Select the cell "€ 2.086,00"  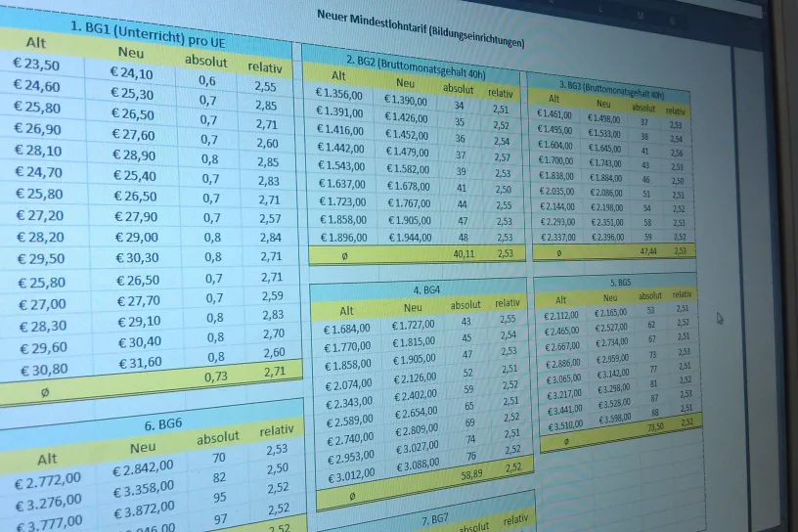point(606,193)
